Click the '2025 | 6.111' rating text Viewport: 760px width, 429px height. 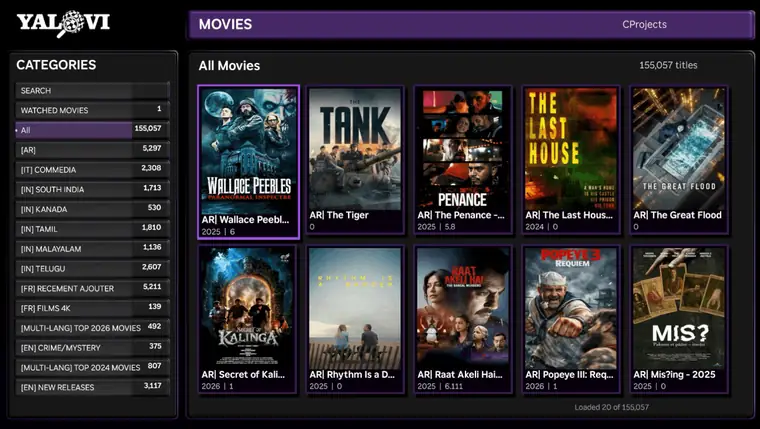click(x=440, y=386)
